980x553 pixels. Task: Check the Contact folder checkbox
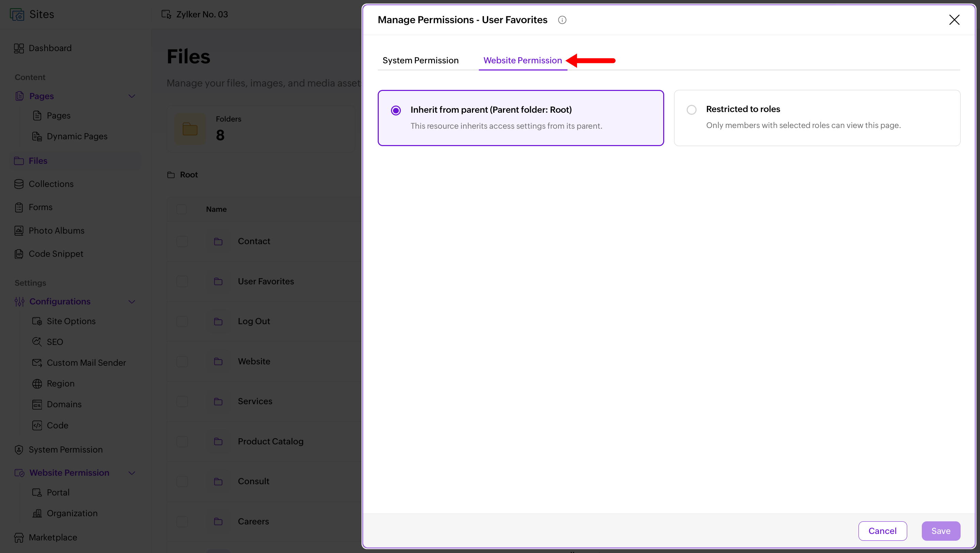click(x=182, y=241)
